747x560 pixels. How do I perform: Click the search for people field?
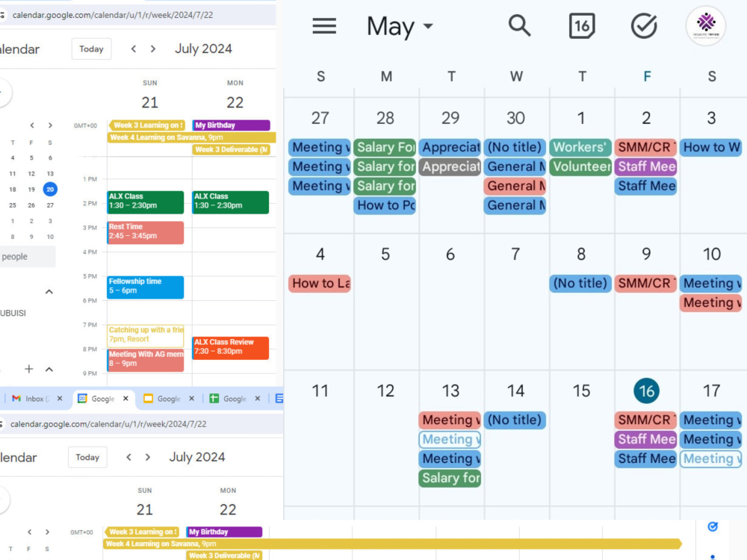coord(27,257)
